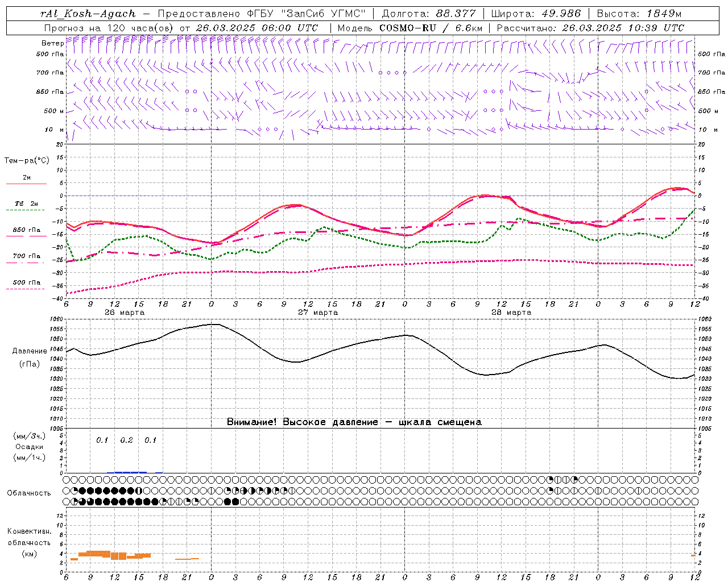Screen dimensions: 728x582
Task: Click the 500 гПа temperature legend entry
Action: point(27,282)
